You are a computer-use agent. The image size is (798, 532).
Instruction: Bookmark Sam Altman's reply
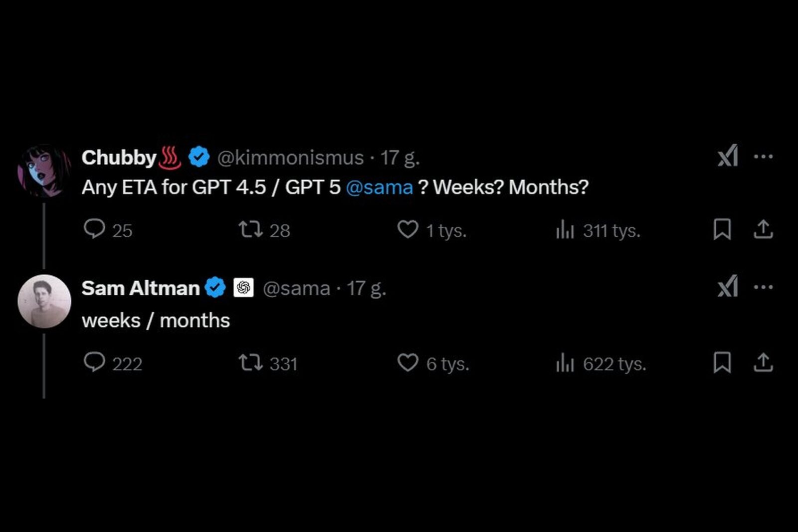(722, 362)
